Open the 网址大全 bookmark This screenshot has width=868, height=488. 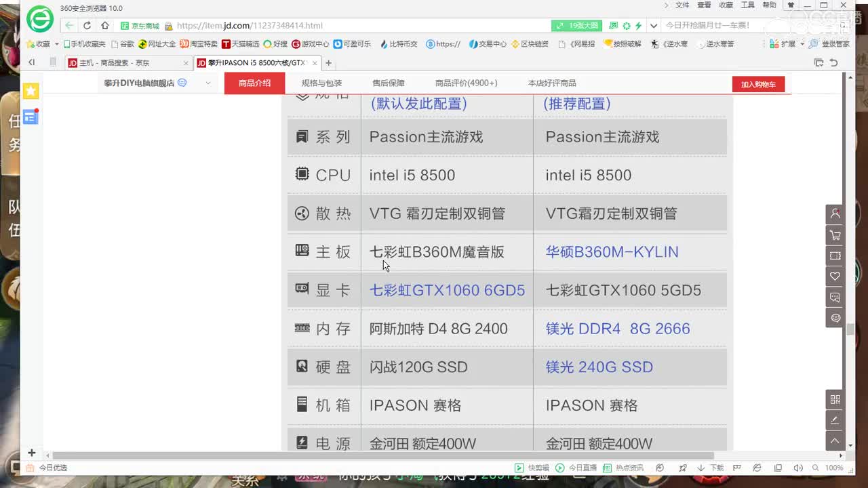[157, 44]
